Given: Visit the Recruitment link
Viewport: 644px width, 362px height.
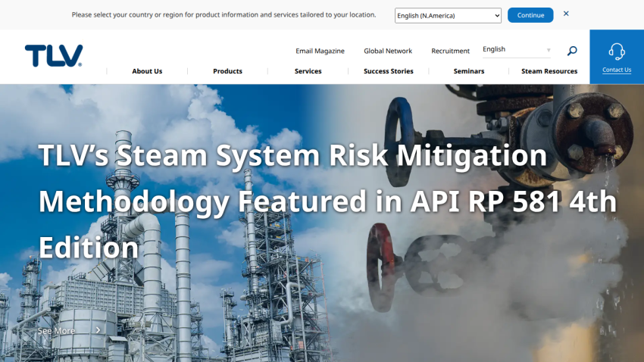Looking at the screenshot, I should 450,51.
